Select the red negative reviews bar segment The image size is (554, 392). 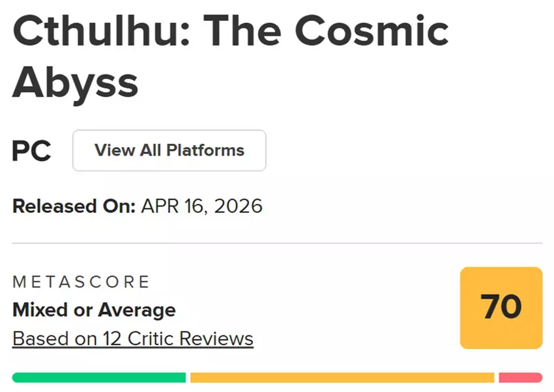[x=520, y=378]
